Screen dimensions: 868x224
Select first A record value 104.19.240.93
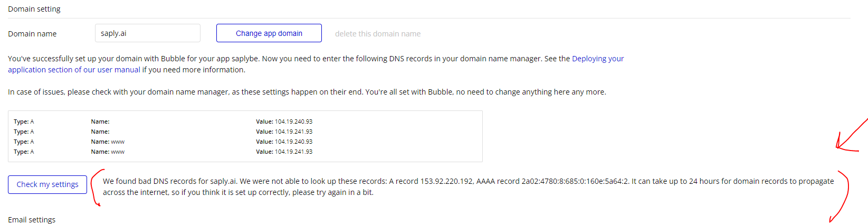[293, 122]
